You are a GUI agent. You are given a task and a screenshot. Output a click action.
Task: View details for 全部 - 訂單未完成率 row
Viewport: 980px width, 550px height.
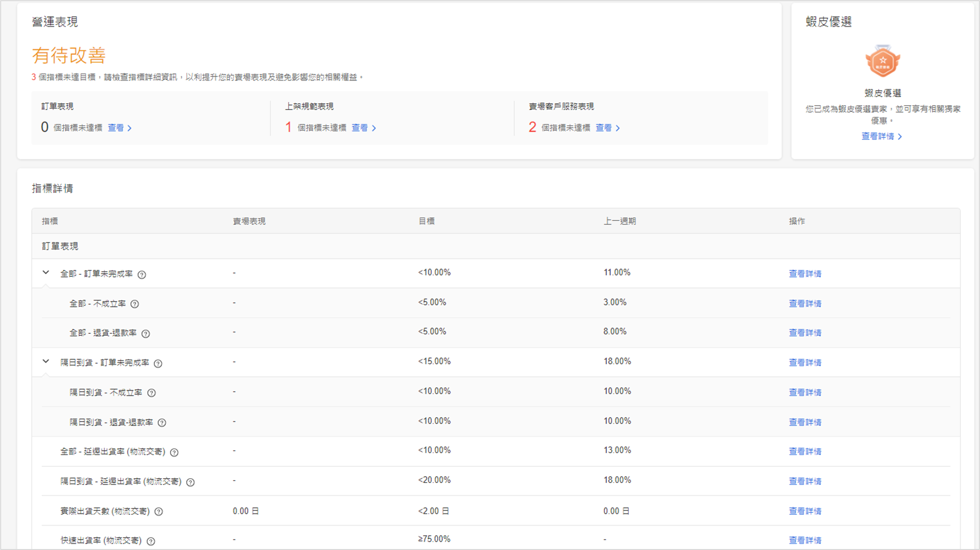tap(805, 274)
